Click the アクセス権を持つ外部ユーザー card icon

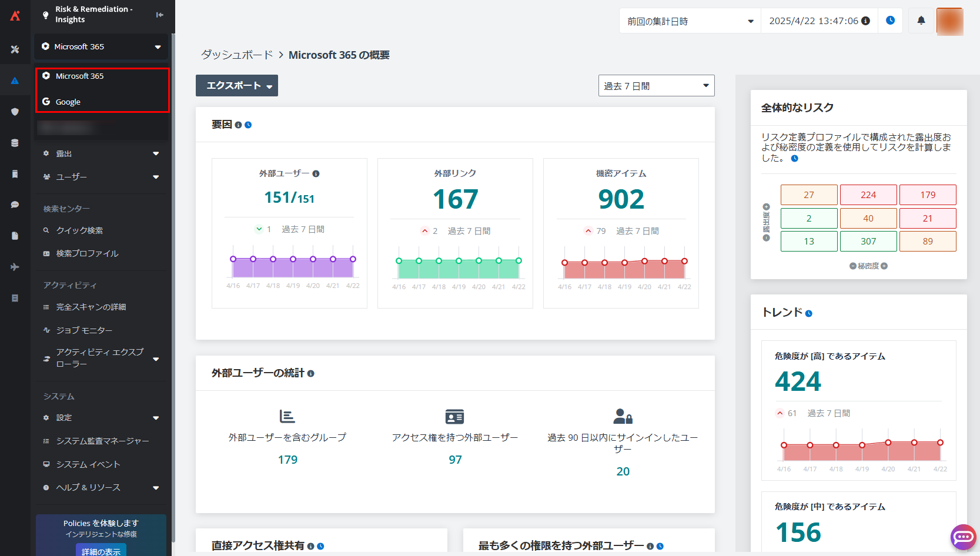point(454,417)
